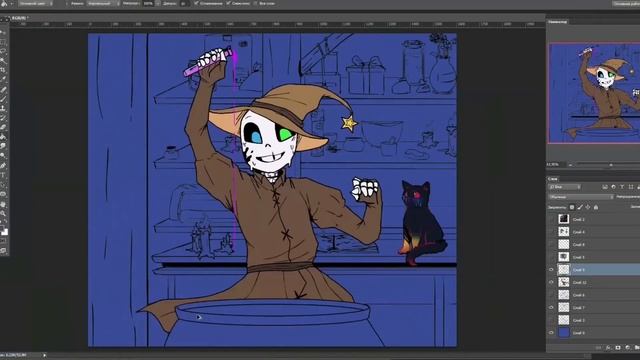The image size is (640, 360).
Task: Hide the highlighted selected layer
Action: coord(551,270)
